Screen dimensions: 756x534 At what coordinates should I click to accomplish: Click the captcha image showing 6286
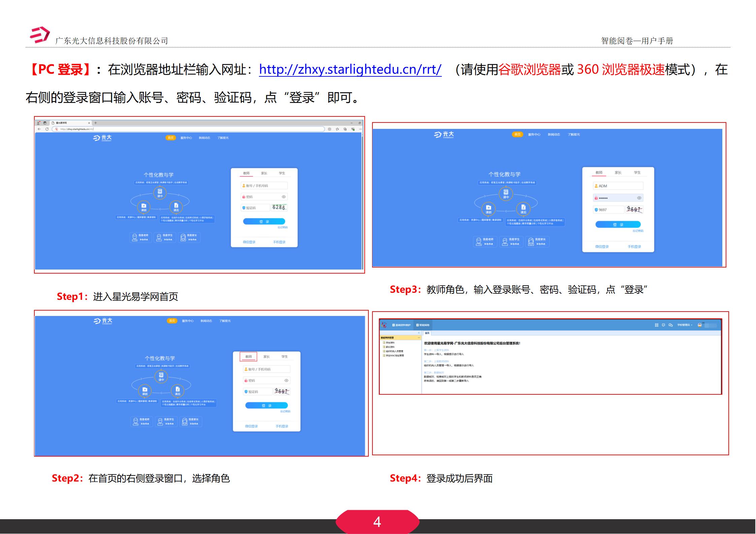pyautogui.click(x=280, y=207)
